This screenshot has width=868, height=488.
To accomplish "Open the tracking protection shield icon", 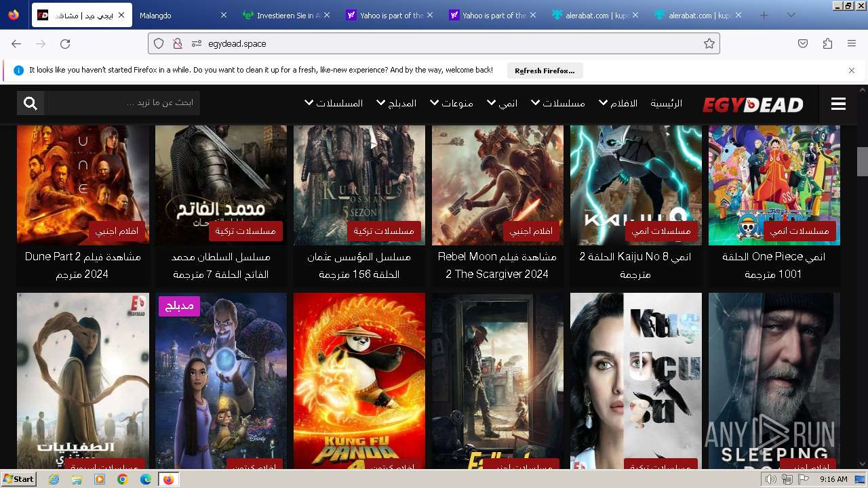I will pos(159,43).
